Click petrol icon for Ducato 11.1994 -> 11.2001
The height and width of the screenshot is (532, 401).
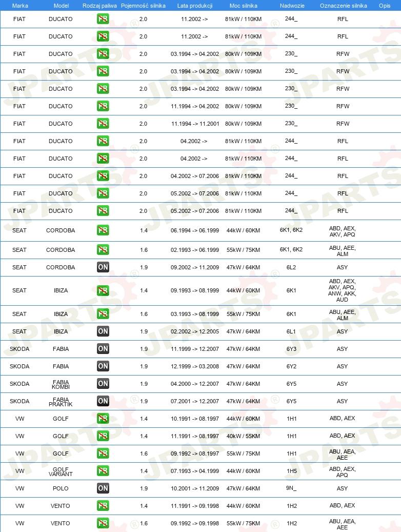tap(103, 124)
